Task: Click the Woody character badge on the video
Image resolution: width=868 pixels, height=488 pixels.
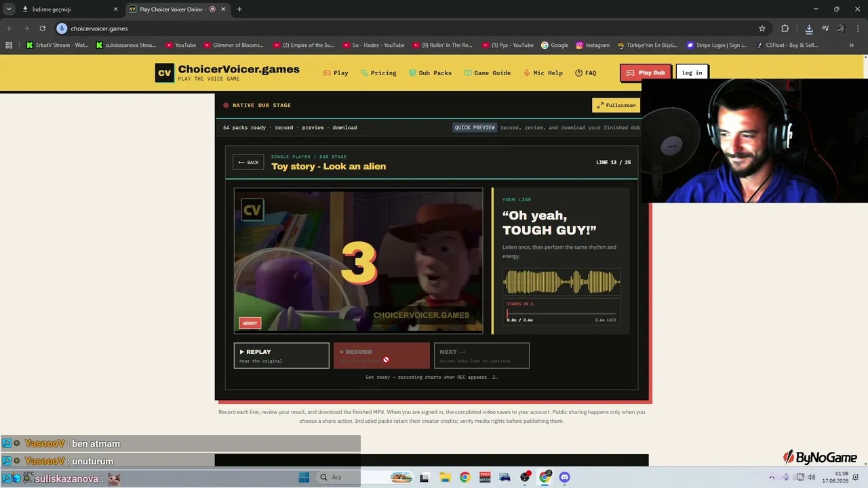Action: tap(250, 323)
